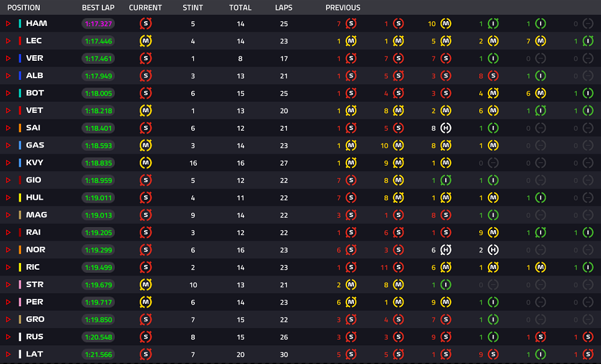The image size is (601, 364).
Task: Click driver name GRO
Action: [35, 319]
